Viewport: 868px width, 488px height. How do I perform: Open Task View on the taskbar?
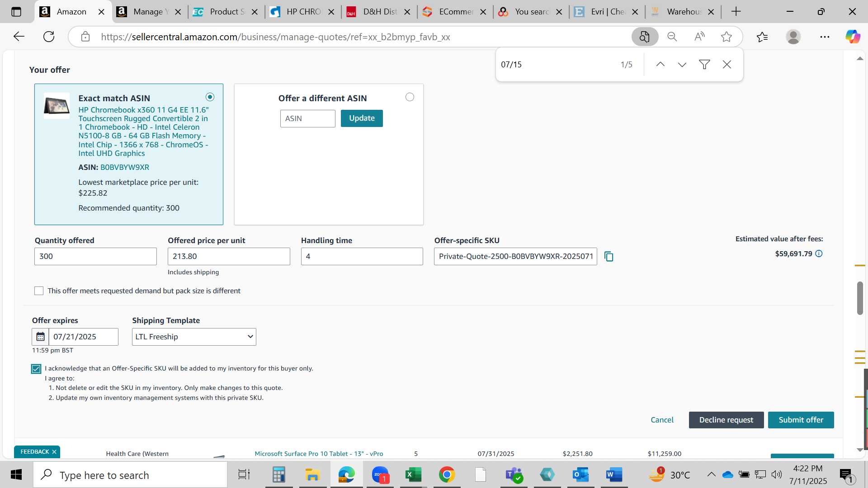(x=244, y=475)
